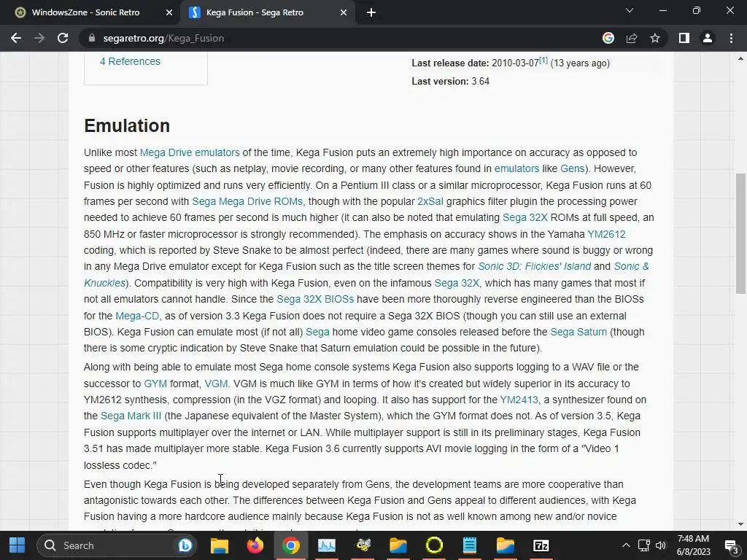Follow the YM2413 link

pos(519,400)
